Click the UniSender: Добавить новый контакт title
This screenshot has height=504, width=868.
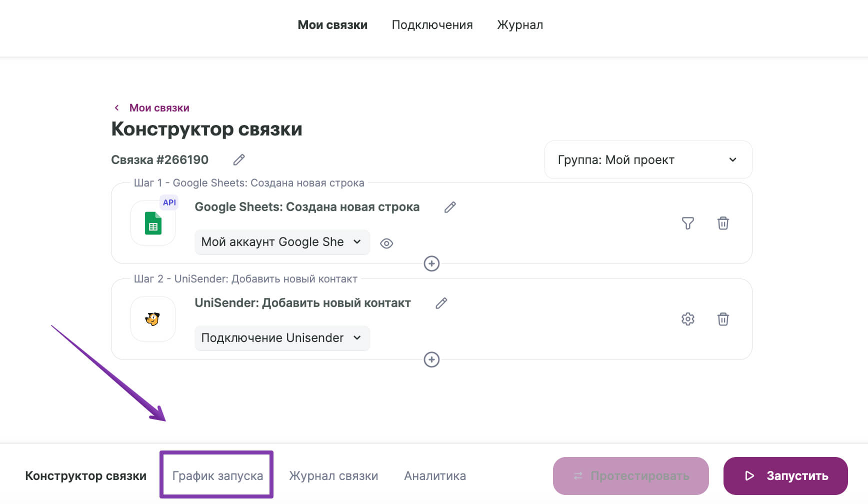coord(302,303)
